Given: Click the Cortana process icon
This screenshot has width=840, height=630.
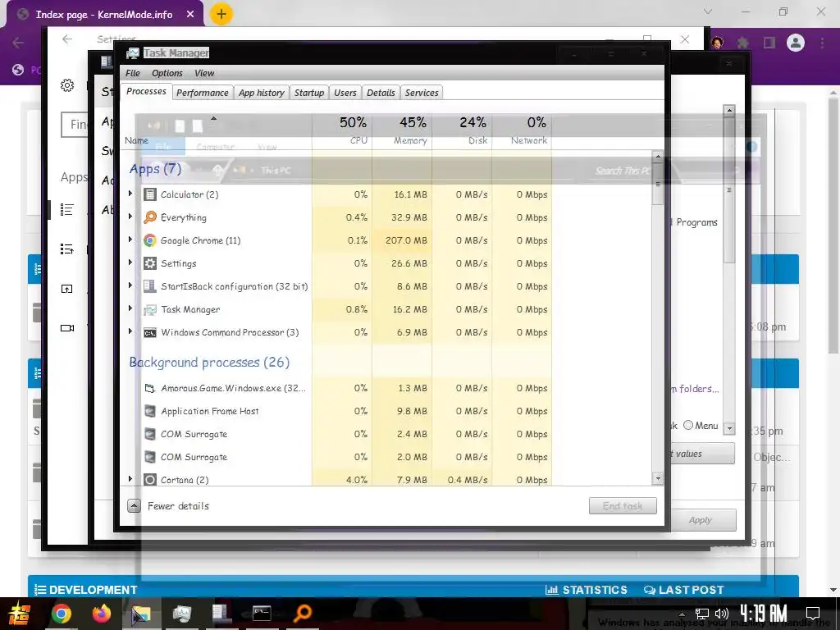Looking at the screenshot, I should pos(150,480).
